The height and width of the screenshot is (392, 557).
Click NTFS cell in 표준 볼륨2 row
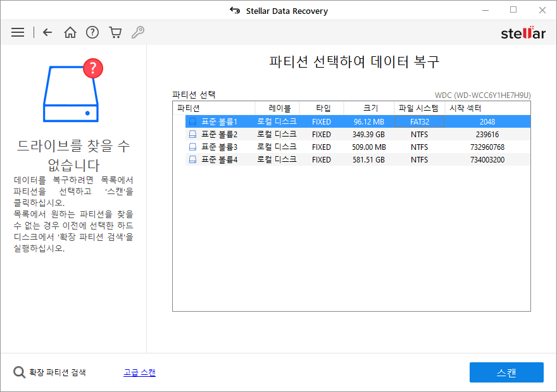pyautogui.click(x=420, y=135)
